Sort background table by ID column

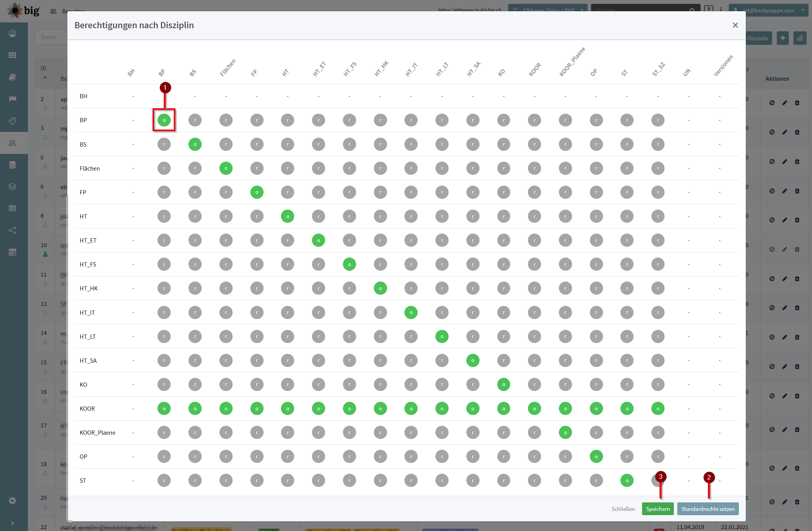pos(44,72)
